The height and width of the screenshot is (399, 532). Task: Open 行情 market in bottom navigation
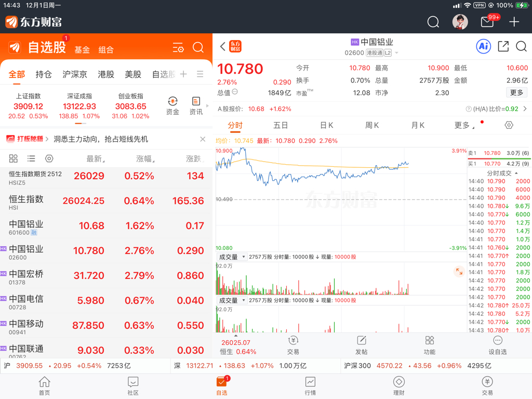pos(310,386)
